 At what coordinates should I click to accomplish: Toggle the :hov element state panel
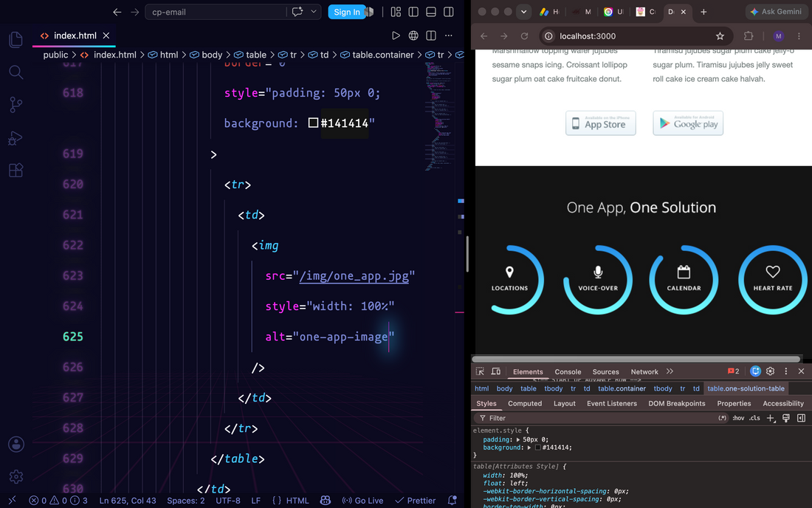pyautogui.click(x=738, y=418)
